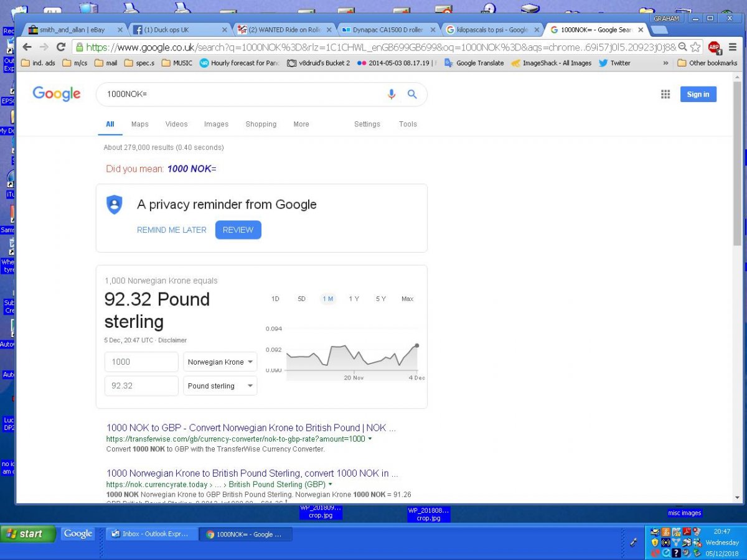
Task: Open the Twitter bookmark
Action: coord(614,63)
